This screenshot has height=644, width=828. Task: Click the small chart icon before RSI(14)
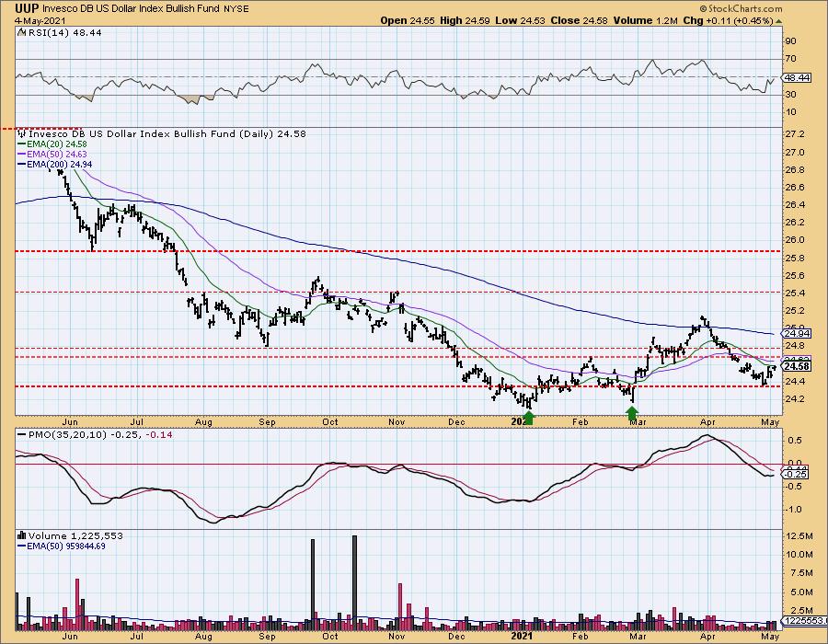click(x=21, y=33)
